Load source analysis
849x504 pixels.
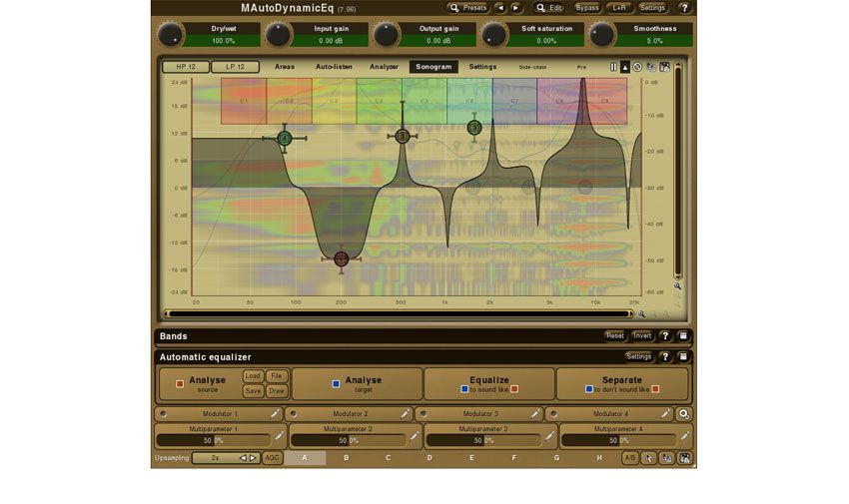pos(253,376)
